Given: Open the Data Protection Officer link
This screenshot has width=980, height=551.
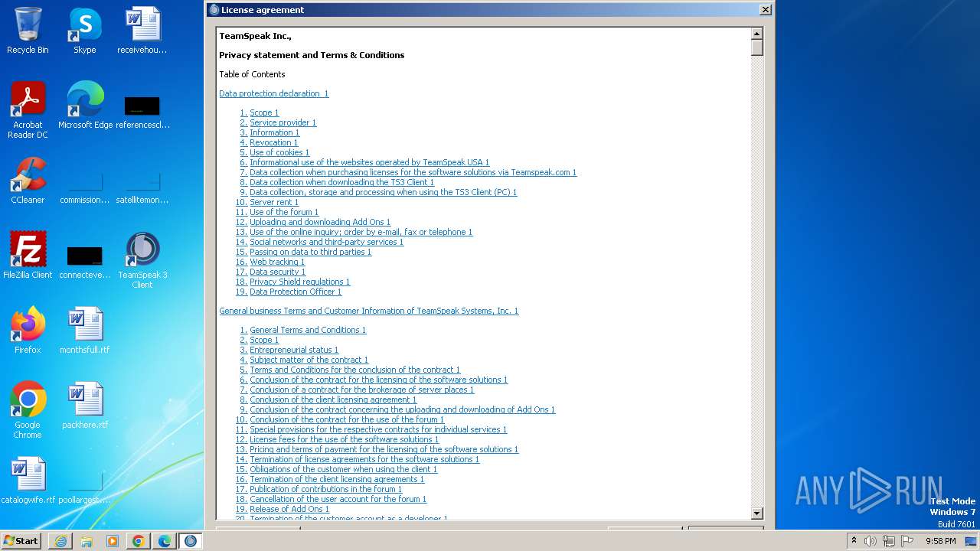Looking at the screenshot, I should [296, 292].
